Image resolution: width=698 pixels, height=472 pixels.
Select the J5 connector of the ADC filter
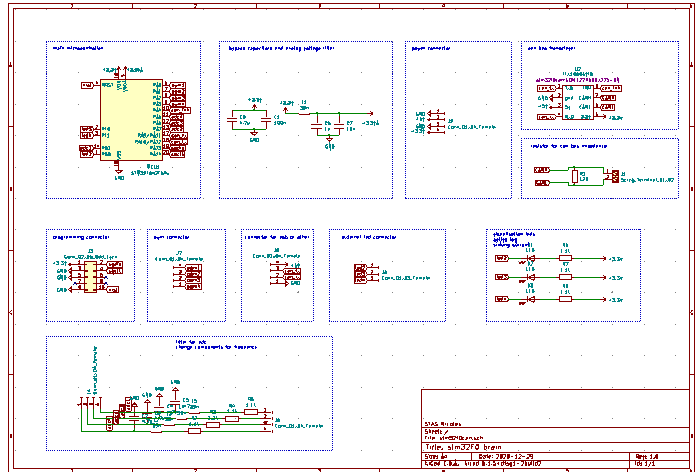[266, 420]
